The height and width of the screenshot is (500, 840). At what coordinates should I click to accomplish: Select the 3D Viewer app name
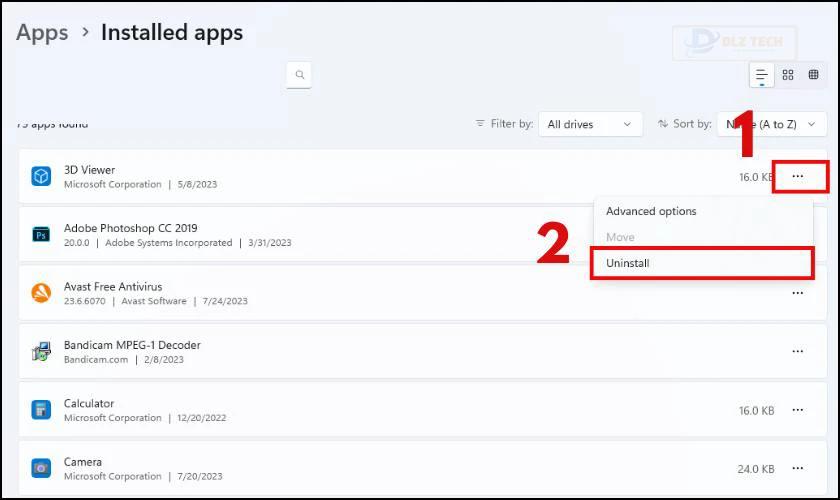coord(89,170)
